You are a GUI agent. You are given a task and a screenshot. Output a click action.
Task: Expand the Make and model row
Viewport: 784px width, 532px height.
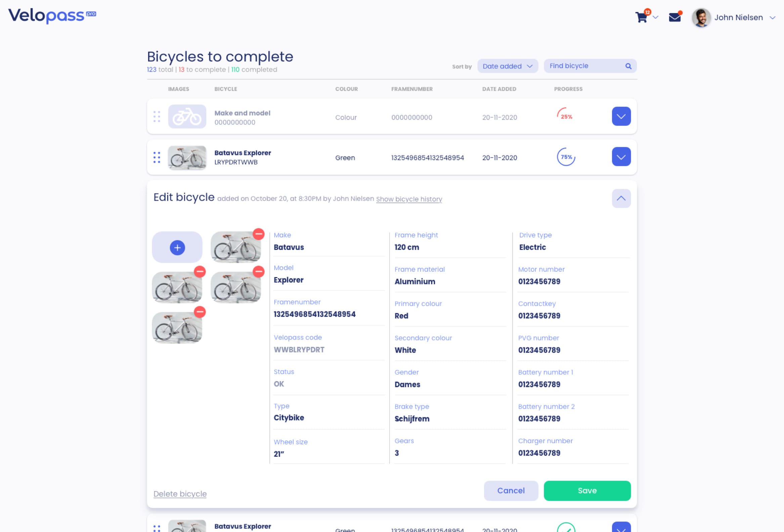[621, 117]
